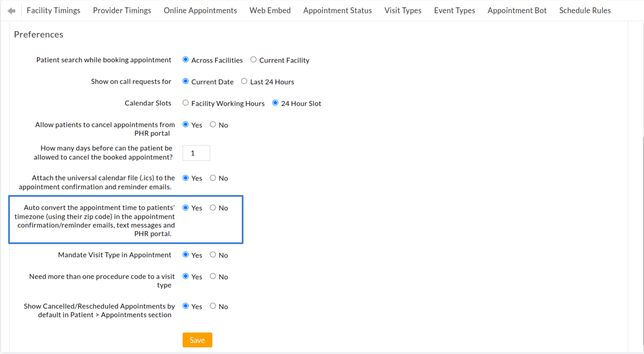Open the Facility Timings tab
The height and width of the screenshot is (354, 644).
[53, 10]
